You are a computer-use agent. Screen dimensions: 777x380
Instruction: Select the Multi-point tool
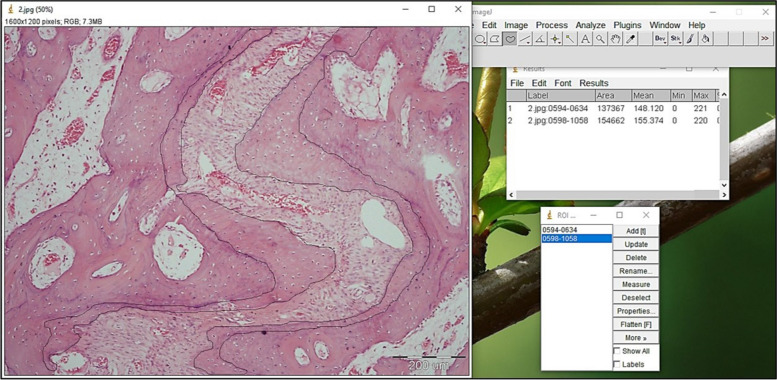[555, 39]
